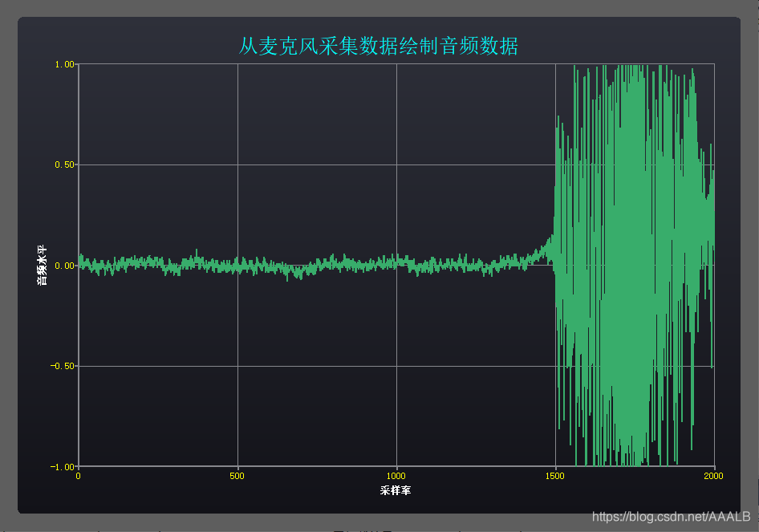Click the X-axis tick label 500
The image size is (759, 532).
[237, 476]
